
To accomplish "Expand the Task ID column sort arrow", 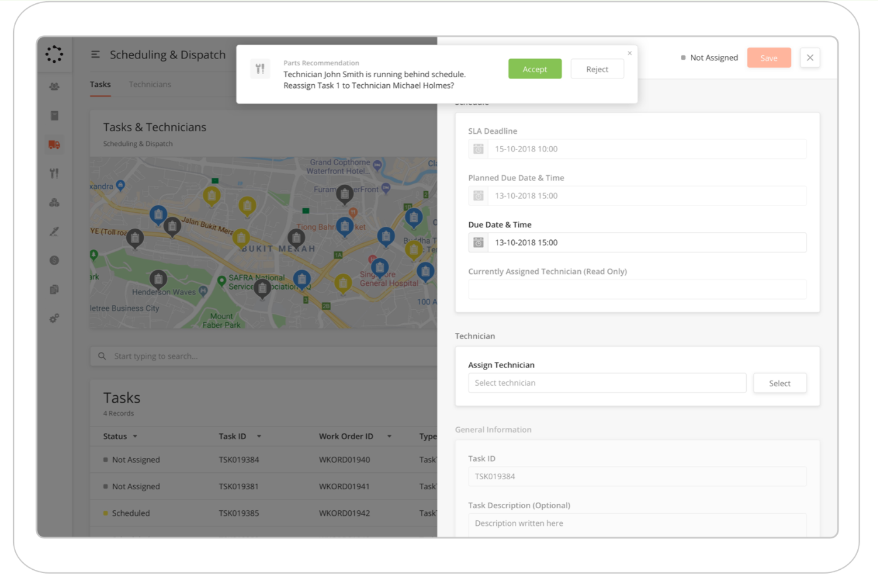I will (259, 437).
